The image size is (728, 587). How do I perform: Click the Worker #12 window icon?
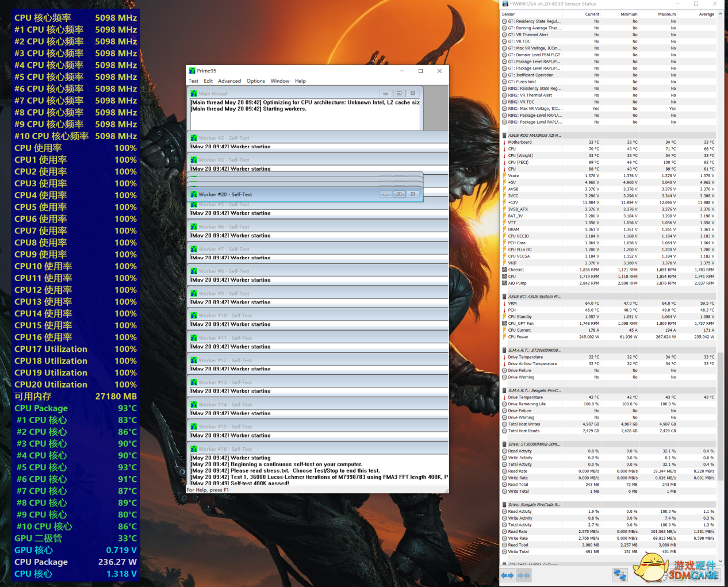click(x=194, y=360)
